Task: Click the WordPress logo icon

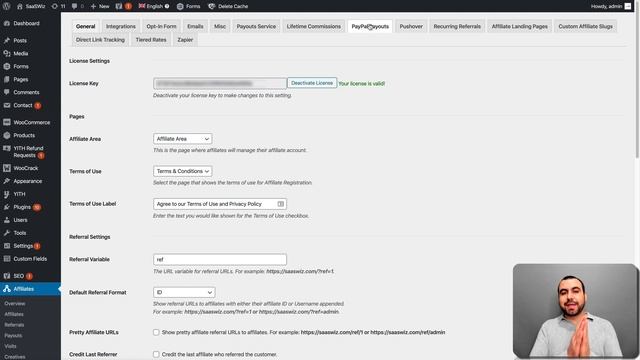Action: (x=7, y=6)
